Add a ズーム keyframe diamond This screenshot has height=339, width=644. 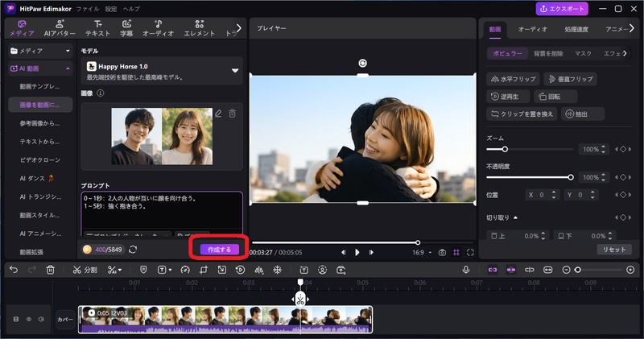[x=622, y=149]
